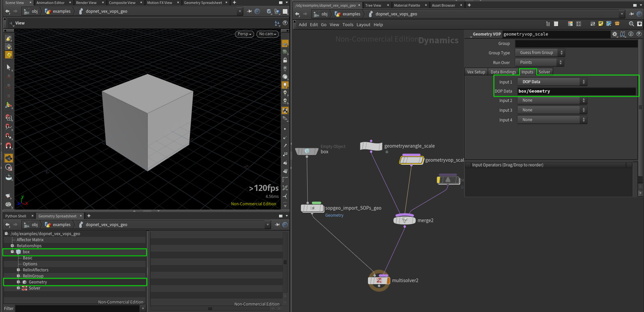The height and width of the screenshot is (312, 644).
Task: Click the parameter pane vertical scrollbar
Action: pos(640,107)
